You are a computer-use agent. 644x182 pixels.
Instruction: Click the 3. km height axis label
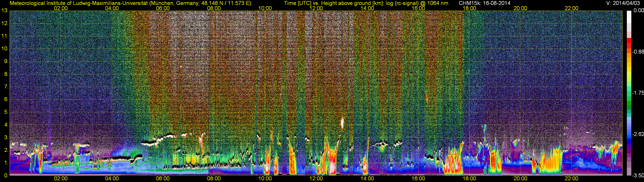6,137
